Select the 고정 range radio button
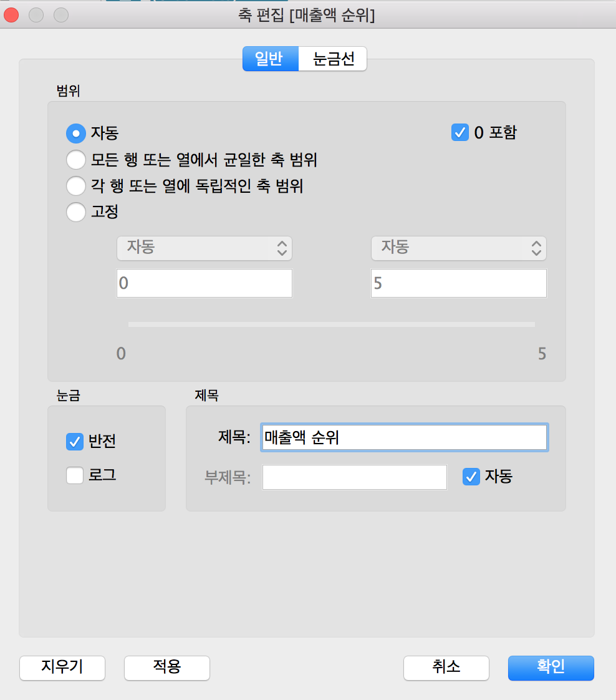The width and height of the screenshot is (616, 700). point(76,211)
